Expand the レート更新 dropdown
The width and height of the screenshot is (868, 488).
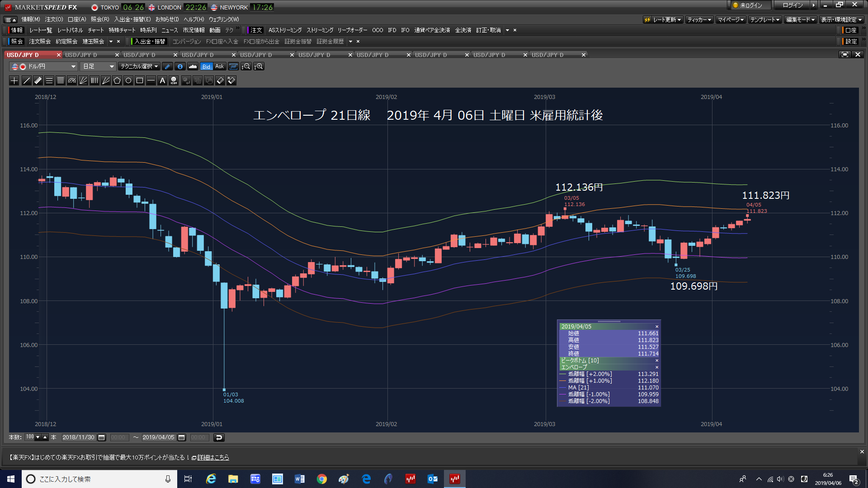point(663,20)
